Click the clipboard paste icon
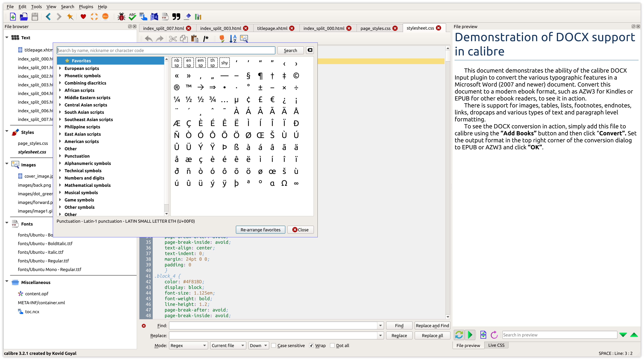644x360 pixels. (x=195, y=39)
